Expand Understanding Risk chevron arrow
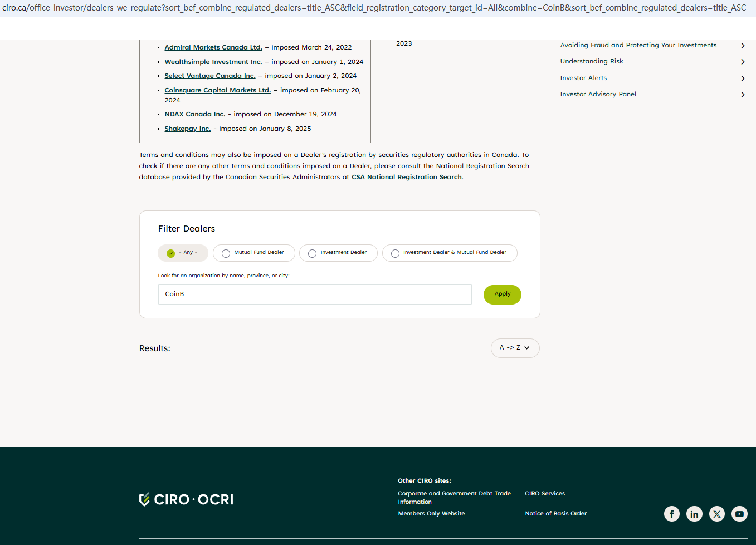Viewport: 756px width, 545px height. pyautogui.click(x=743, y=62)
